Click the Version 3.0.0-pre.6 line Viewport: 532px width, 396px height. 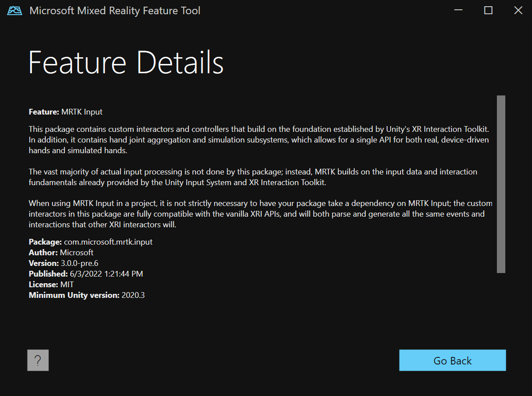64,263
